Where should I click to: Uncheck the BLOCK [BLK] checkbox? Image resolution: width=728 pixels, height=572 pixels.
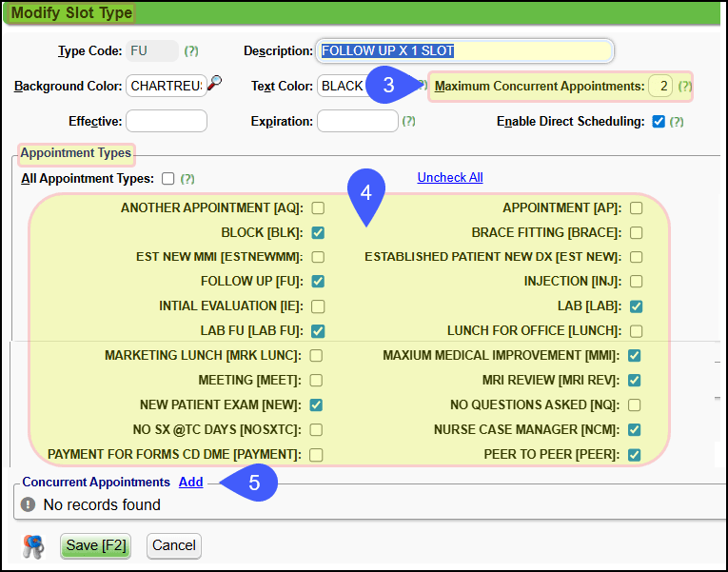coord(318,232)
